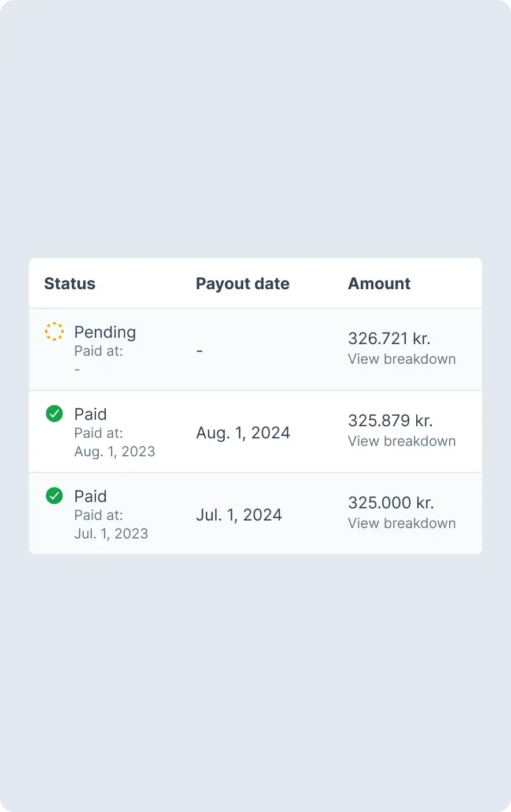Click the Jul. 1, 2024 payout date

tap(239, 515)
